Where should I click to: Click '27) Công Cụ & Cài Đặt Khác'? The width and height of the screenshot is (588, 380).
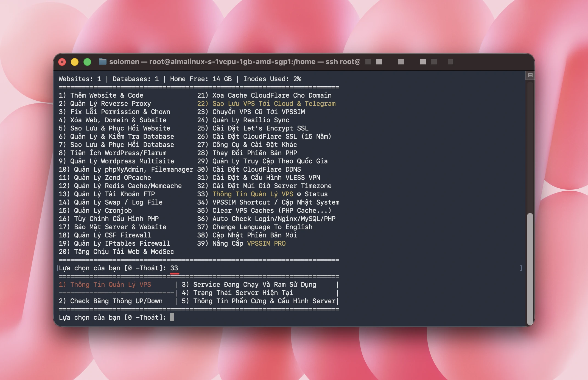point(247,145)
